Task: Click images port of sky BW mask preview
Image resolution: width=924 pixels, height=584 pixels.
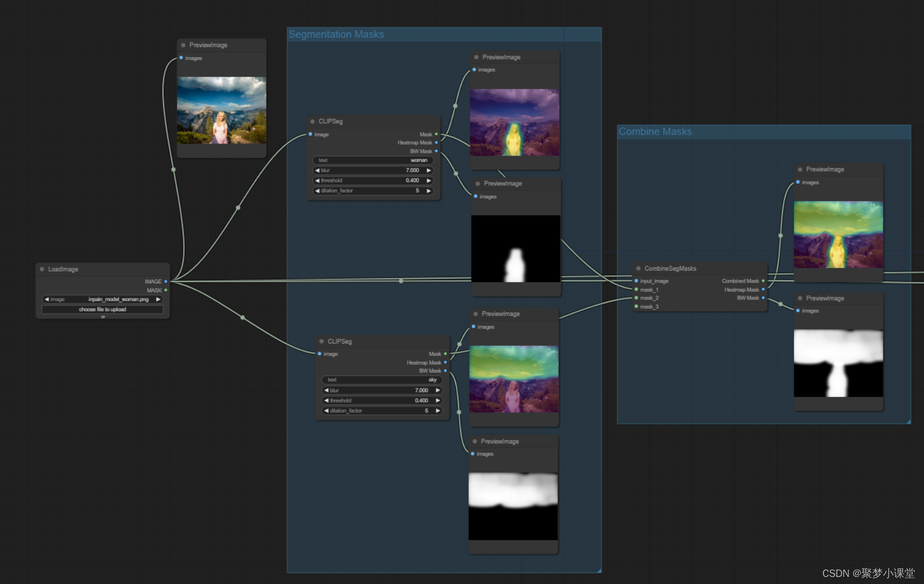Action: (473, 454)
